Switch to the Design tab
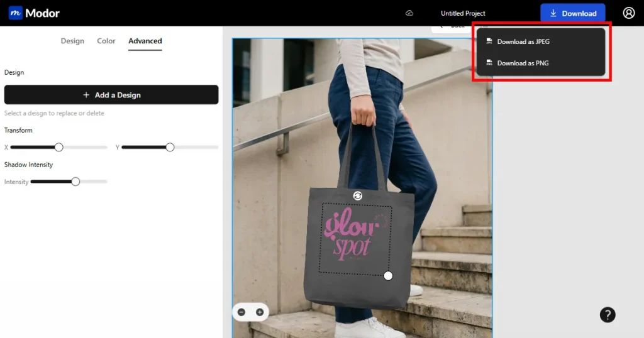Viewport: 644px width, 338px height. [72, 41]
